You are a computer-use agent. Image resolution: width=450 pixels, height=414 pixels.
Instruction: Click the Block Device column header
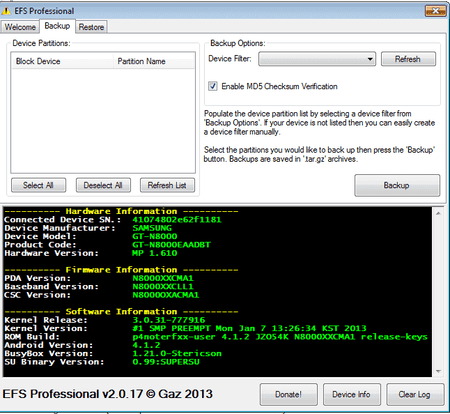coord(62,61)
